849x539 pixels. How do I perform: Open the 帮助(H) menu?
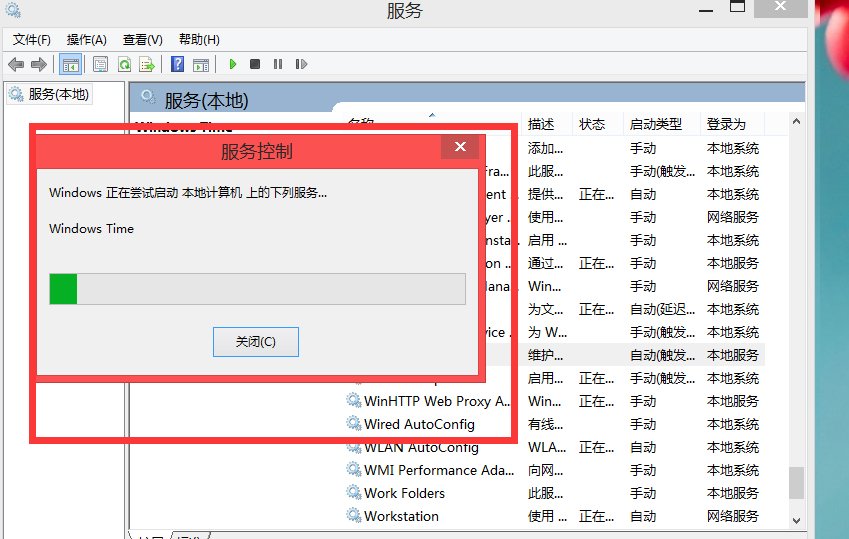click(x=199, y=40)
